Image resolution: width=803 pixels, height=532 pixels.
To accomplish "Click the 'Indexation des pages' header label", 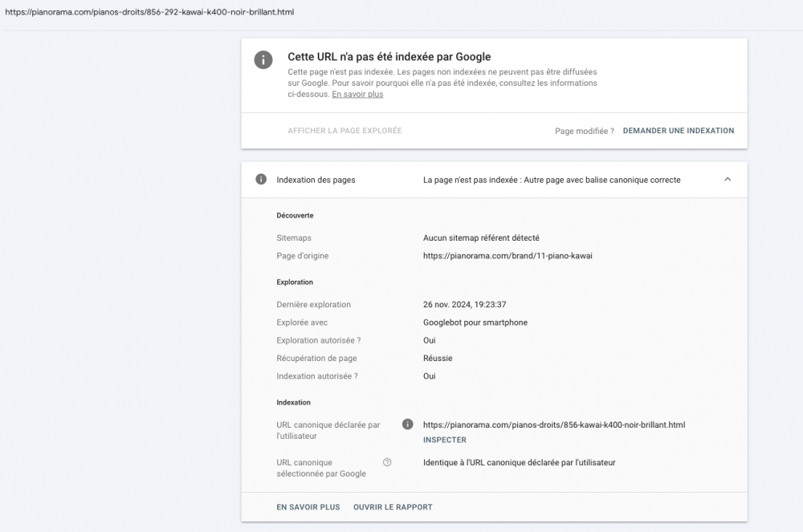I will (x=316, y=180).
